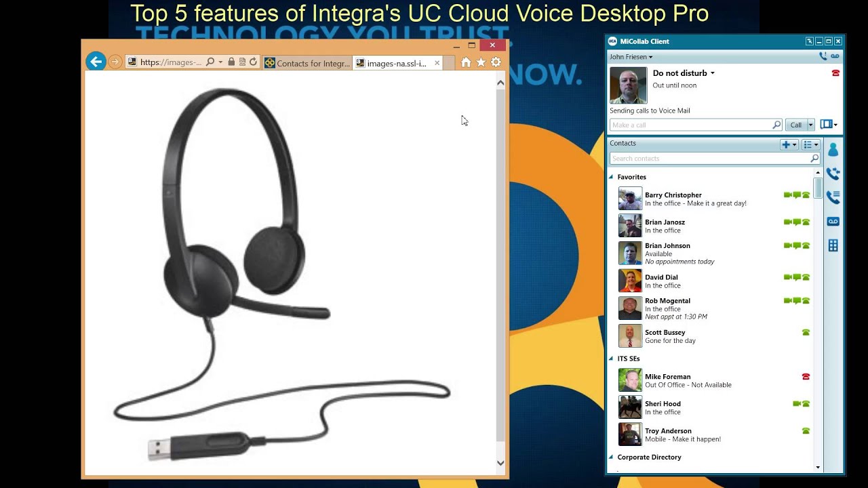This screenshot has width=868, height=488.
Task: Open call history icon in MiCollab sidebar
Action: [x=833, y=197]
